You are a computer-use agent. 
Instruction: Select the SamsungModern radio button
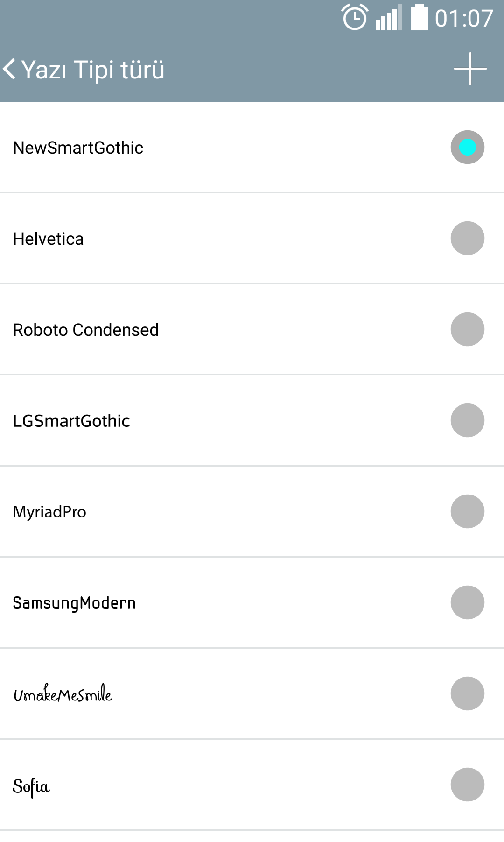point(467,602)
